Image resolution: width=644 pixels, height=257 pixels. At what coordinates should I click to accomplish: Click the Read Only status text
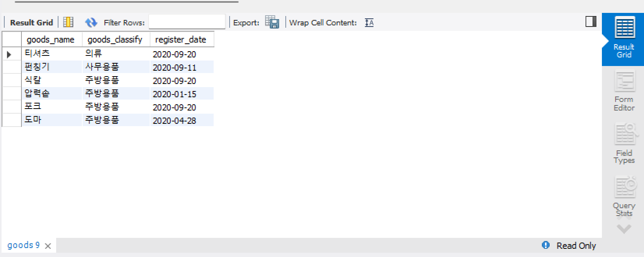click(x=576, y=246)
